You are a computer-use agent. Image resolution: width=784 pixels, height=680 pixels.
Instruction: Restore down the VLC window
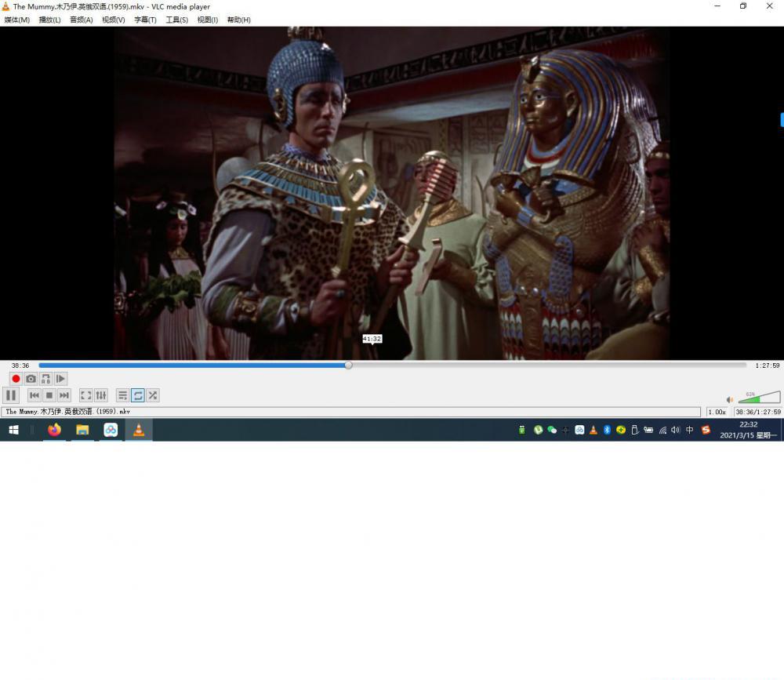tap(743, 6)
